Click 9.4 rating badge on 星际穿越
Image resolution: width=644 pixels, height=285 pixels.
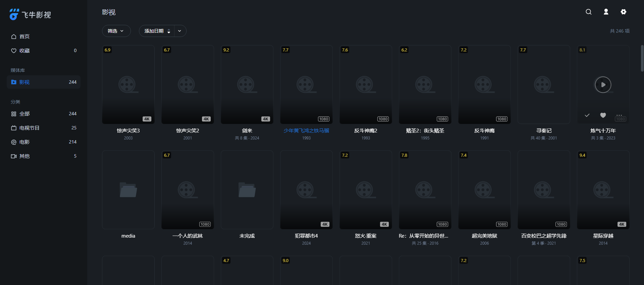click(582, 155)
